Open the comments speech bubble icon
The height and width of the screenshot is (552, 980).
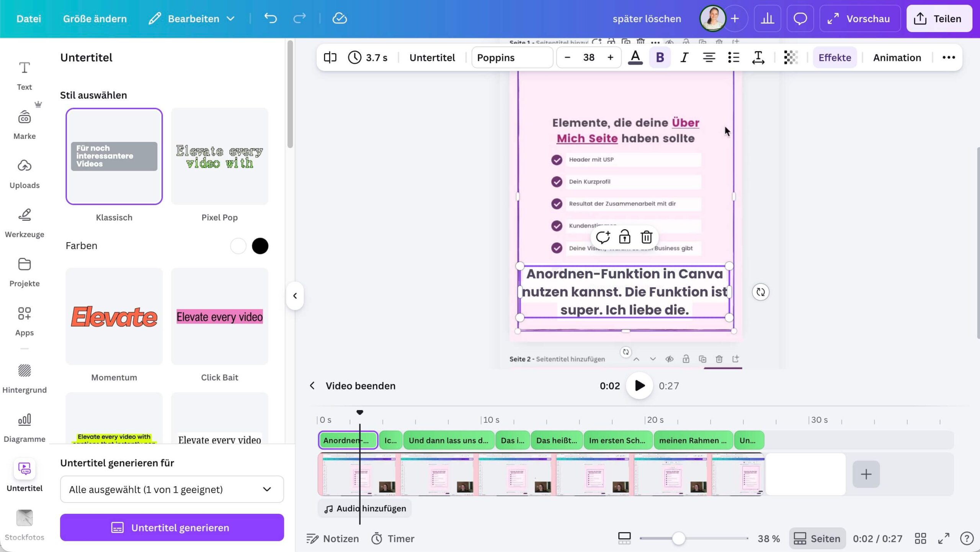point(800,18)
